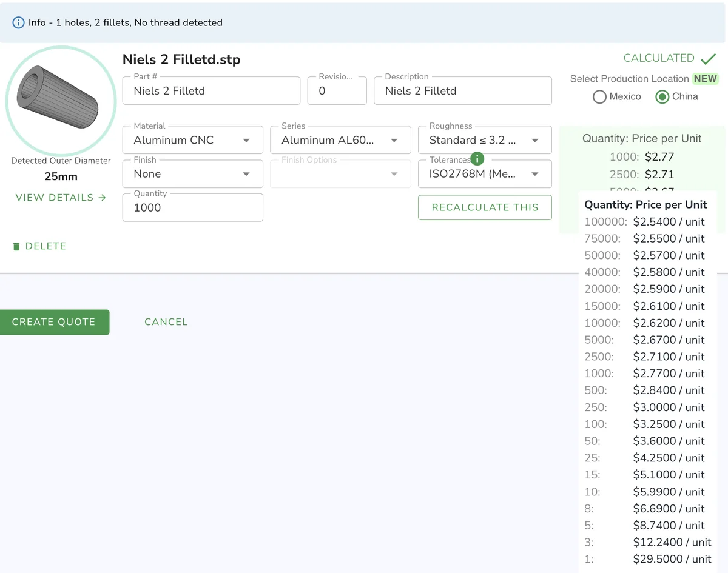Open the Tolerances ISO2768M dropdown
The width and height of the screenshot is (728, 573).
coord(485,174)
